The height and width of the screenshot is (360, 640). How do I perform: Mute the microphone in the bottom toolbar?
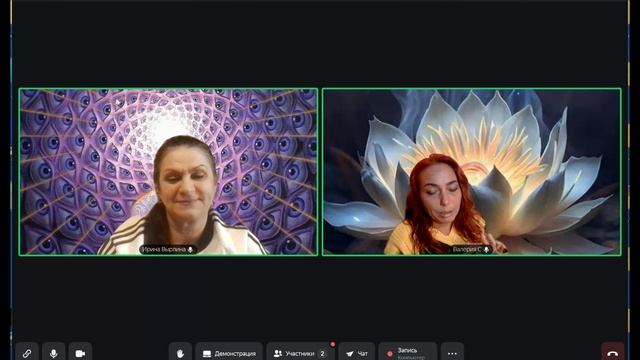click(53, 352)
